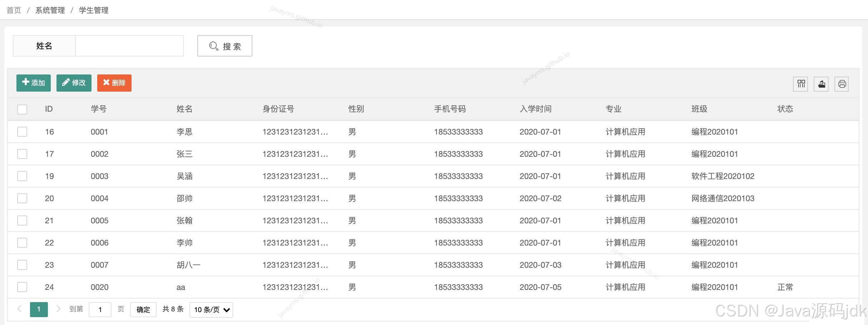Select page 1 in pagination
Screen dimensions: 868x325
coord(39,309)
